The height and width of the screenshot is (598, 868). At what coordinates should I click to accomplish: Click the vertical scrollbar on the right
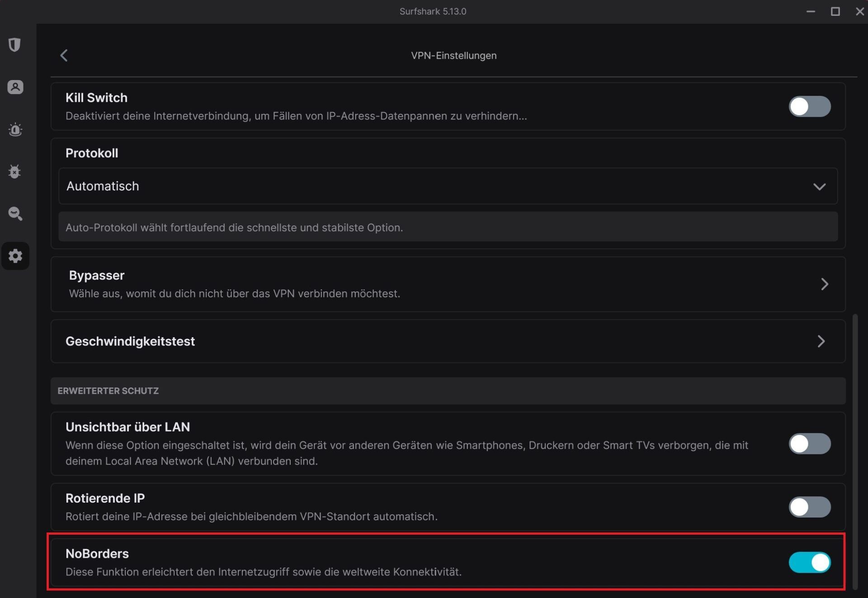[855, 452]
